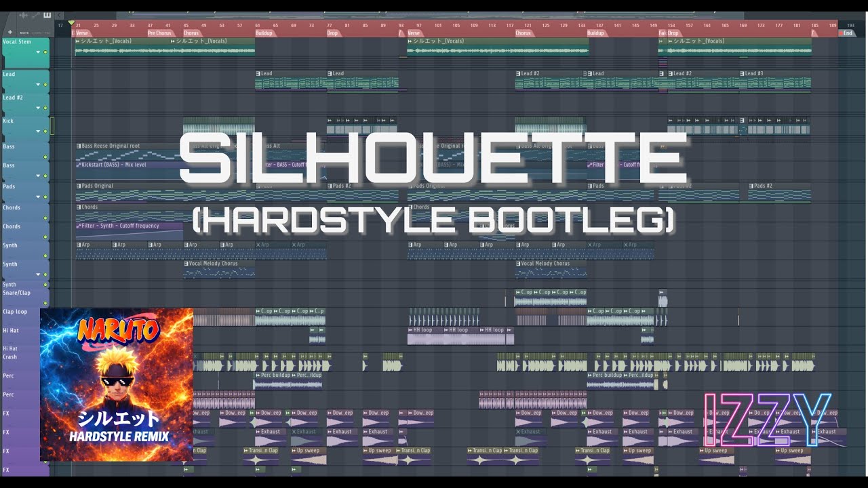This screenshot has width=868, height=488.
Task: Select the CHAN tab
Action: point(35,33)
